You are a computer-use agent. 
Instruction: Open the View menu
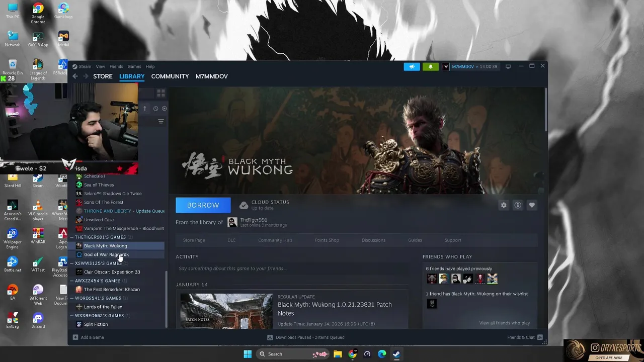click(101, 66)
